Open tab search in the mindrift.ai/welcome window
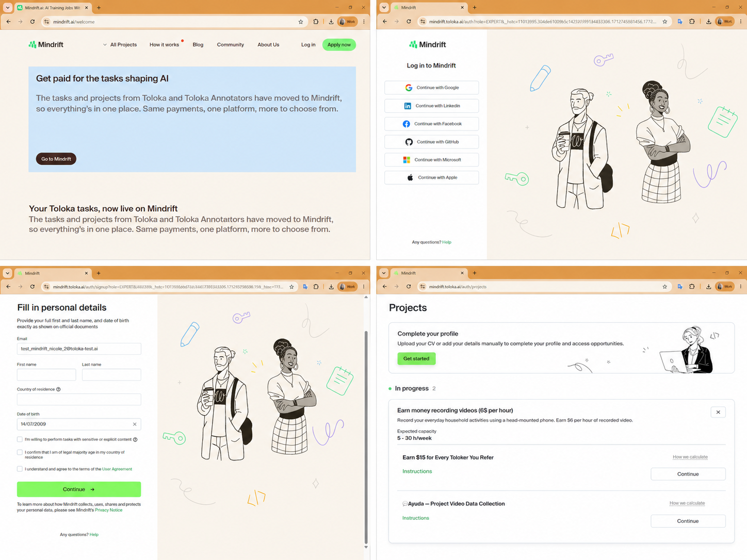747x560 pixels. (x=8, y=8)
